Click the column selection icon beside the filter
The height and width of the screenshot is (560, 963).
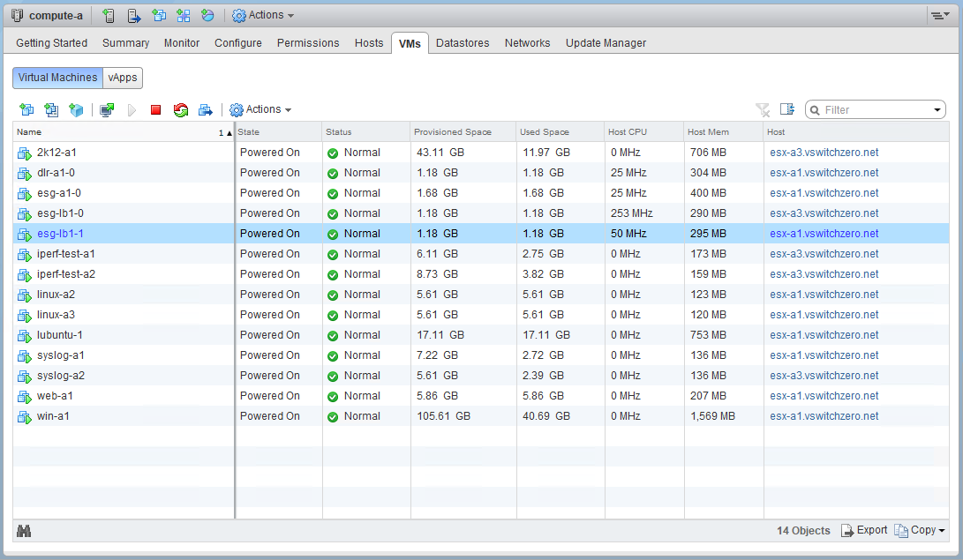click(787, 109)
